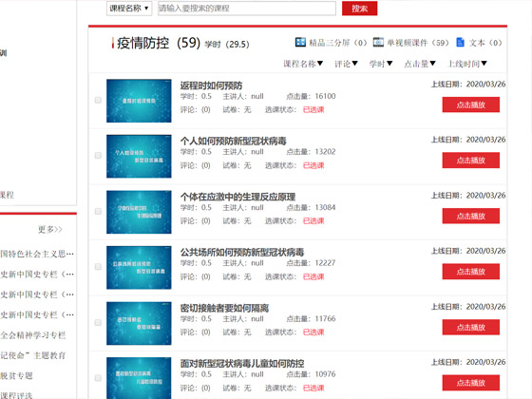Select 脱贫专题 in left sidebar
532x399 pixels.
pos(16,375)
